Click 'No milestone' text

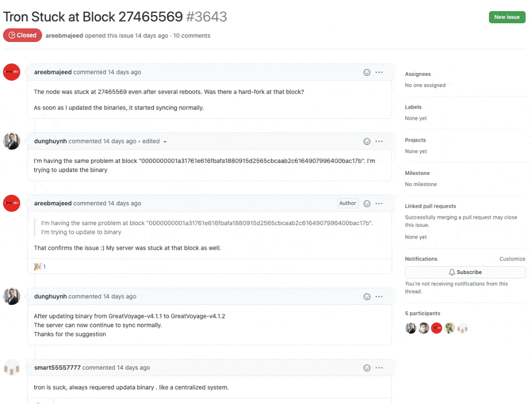[421, 185]
